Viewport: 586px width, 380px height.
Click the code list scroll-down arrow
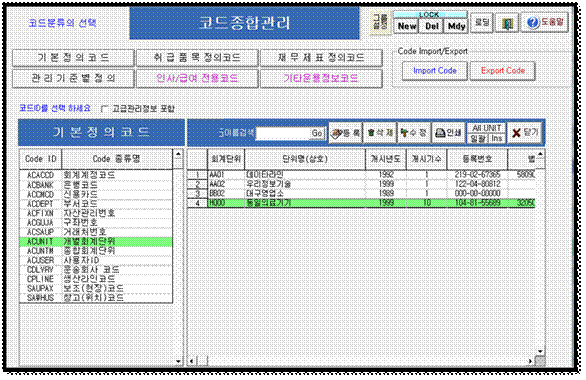point(178,361)
